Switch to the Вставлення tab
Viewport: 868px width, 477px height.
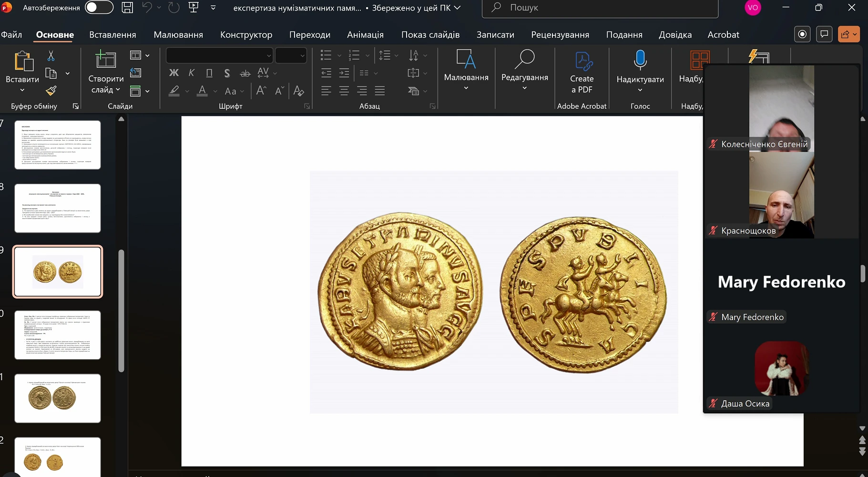[x=112, y=35]
